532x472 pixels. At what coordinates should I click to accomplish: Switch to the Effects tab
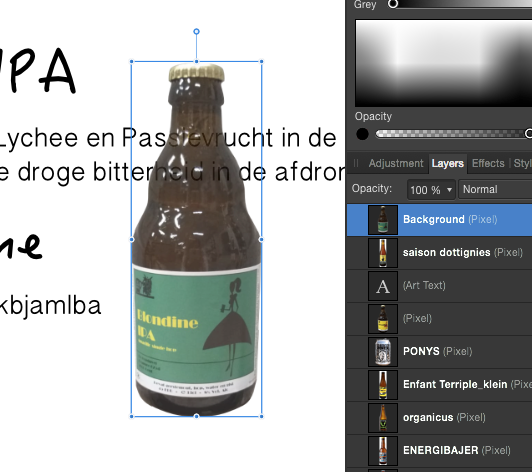(x=488, y=164)
